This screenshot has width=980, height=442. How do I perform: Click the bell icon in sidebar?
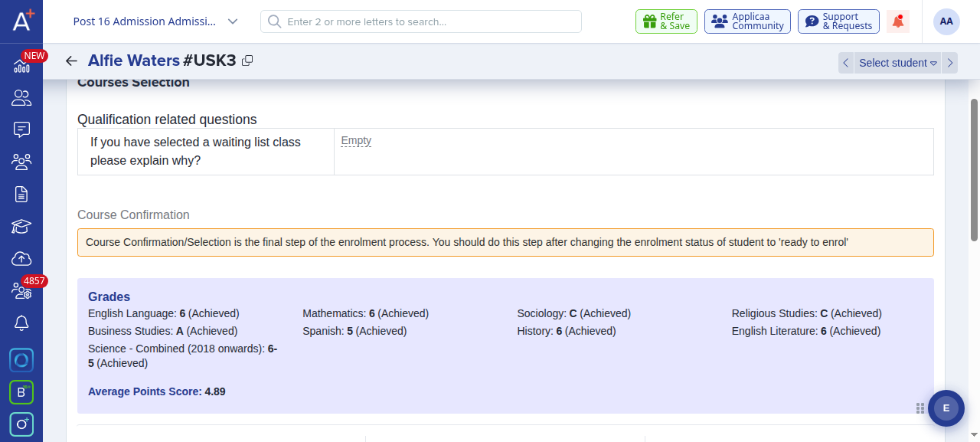coord(21,323)
